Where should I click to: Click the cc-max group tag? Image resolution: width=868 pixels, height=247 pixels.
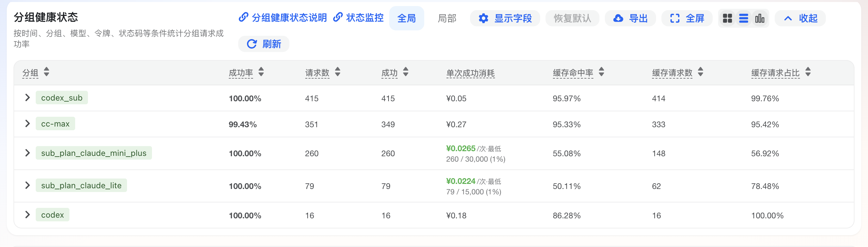55,123
